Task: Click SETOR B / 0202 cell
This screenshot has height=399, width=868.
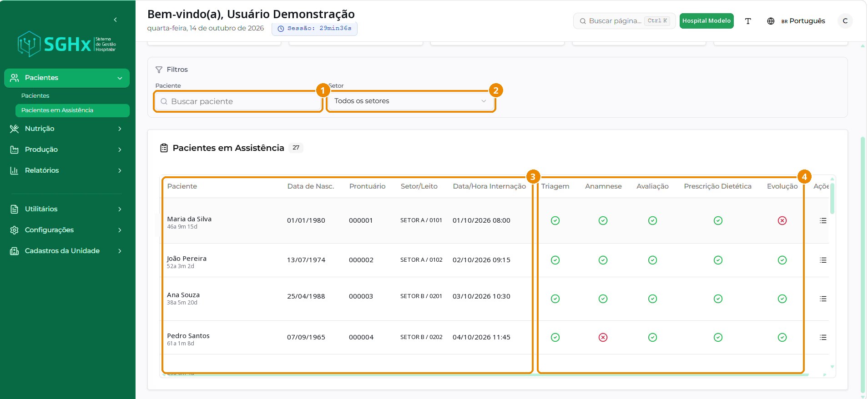Action: [x=421, y=337]
